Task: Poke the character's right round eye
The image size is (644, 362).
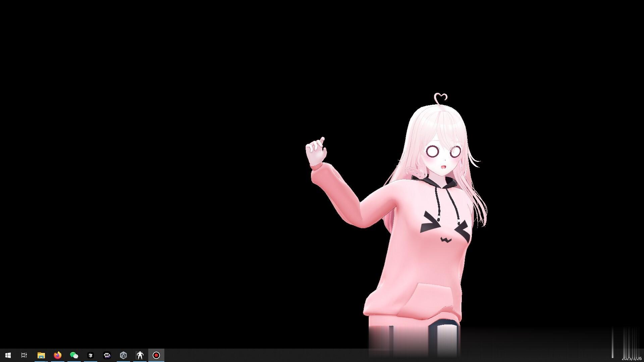Action: [455, 152]
